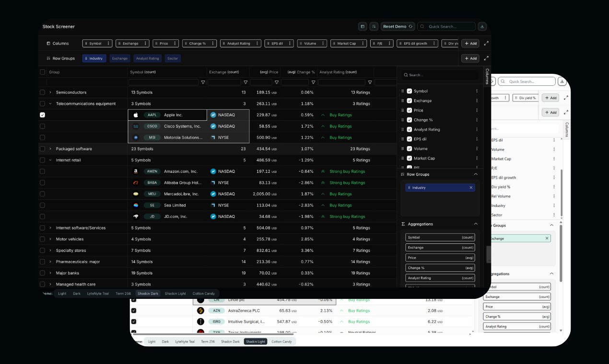Click the download icon in the light window
This screenshot has width=609, height=364.
pyautogui.click(x=562, y=81)
